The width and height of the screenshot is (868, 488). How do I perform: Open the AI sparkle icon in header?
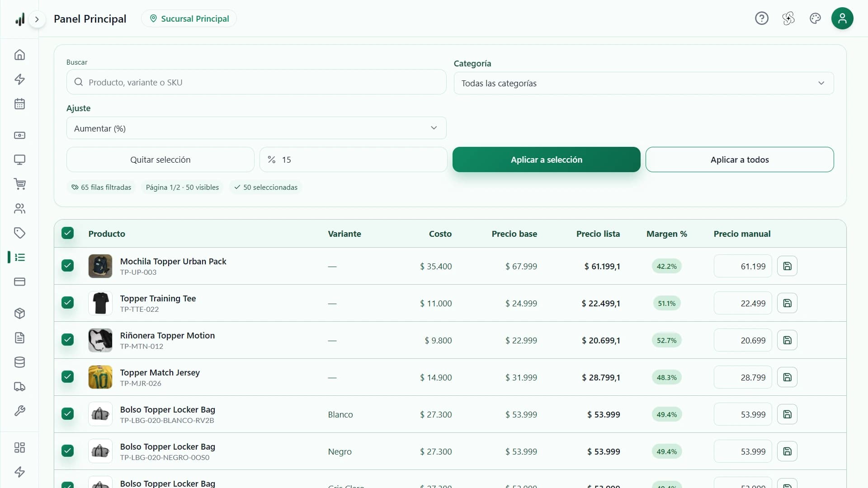coord(788,19)
